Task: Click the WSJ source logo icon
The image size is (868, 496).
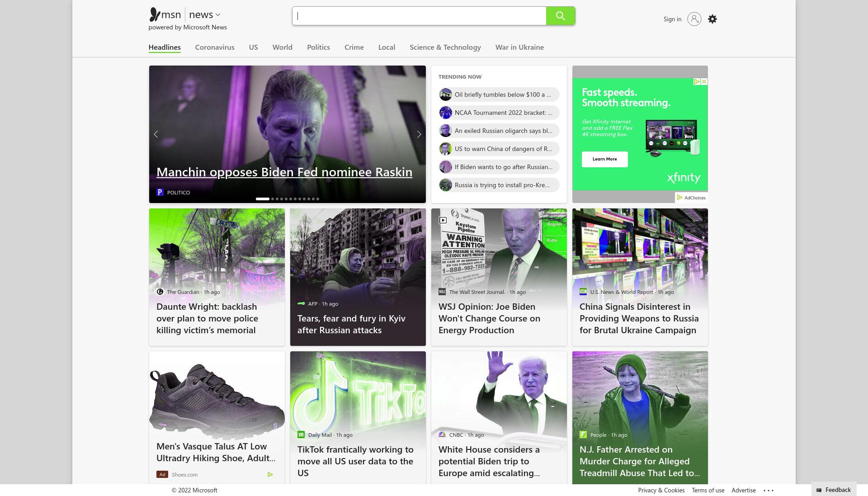Action: click(x=442, y=292)
